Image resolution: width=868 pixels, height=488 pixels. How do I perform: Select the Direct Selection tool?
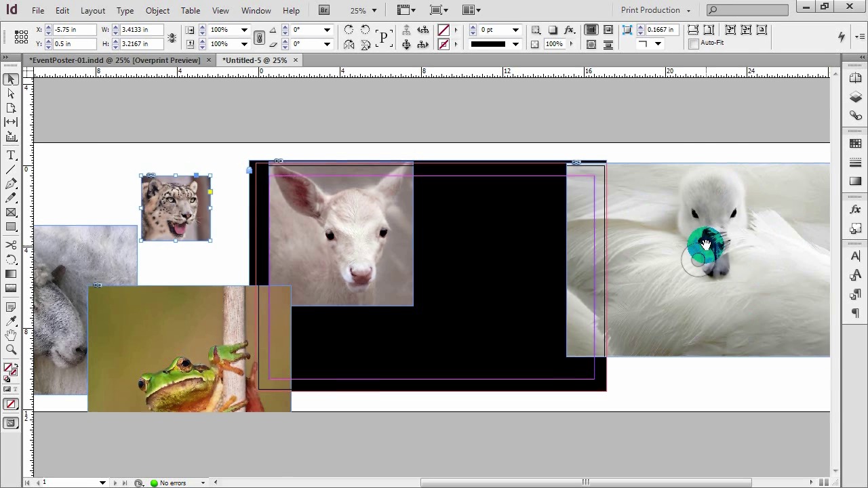coord(11,94)
